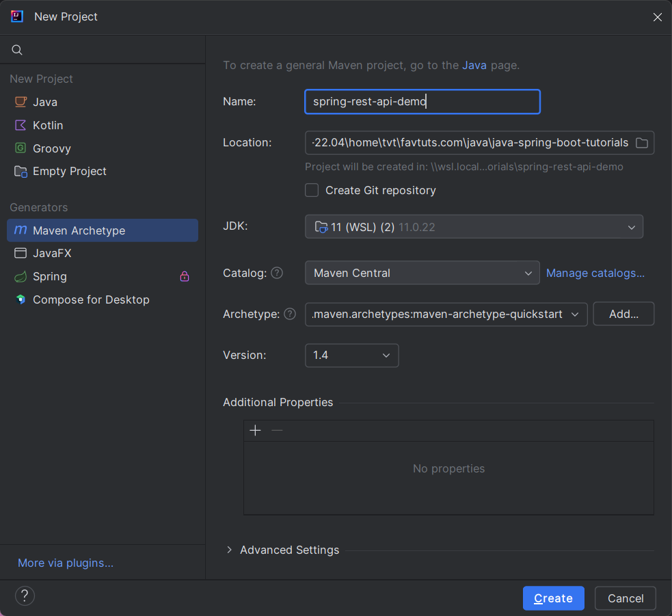Click the Empty Project folder icon
672x616 pixels.
coord(21,172)
